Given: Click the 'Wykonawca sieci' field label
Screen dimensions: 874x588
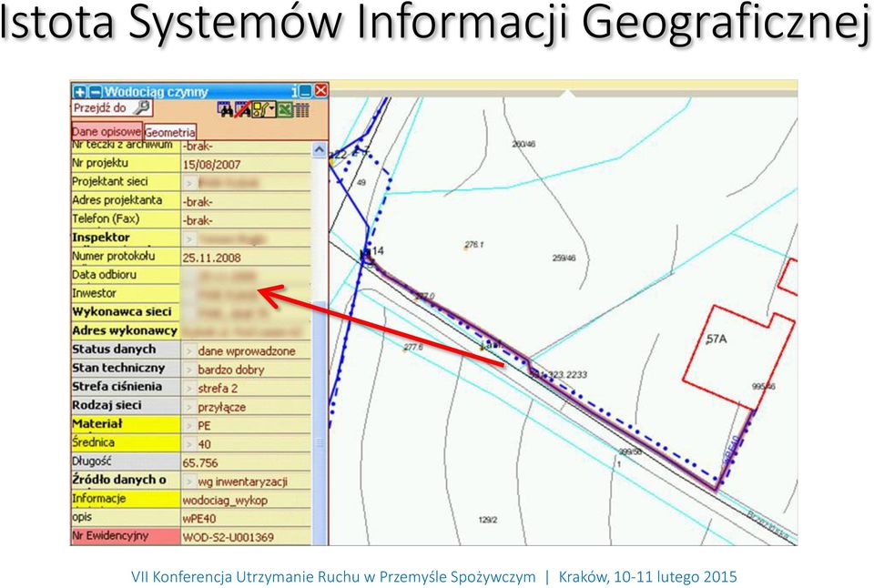Looking at the screenshot, I should pos(121,311).
